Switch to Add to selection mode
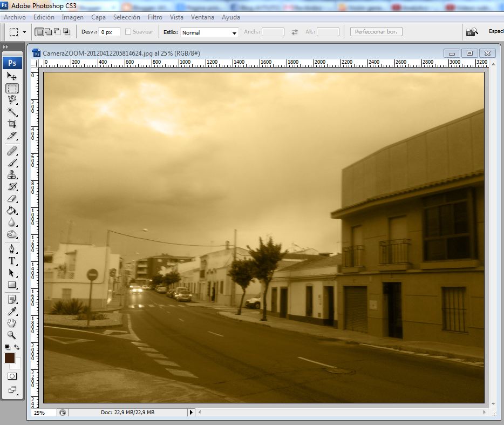 click(x=47, y=32)
